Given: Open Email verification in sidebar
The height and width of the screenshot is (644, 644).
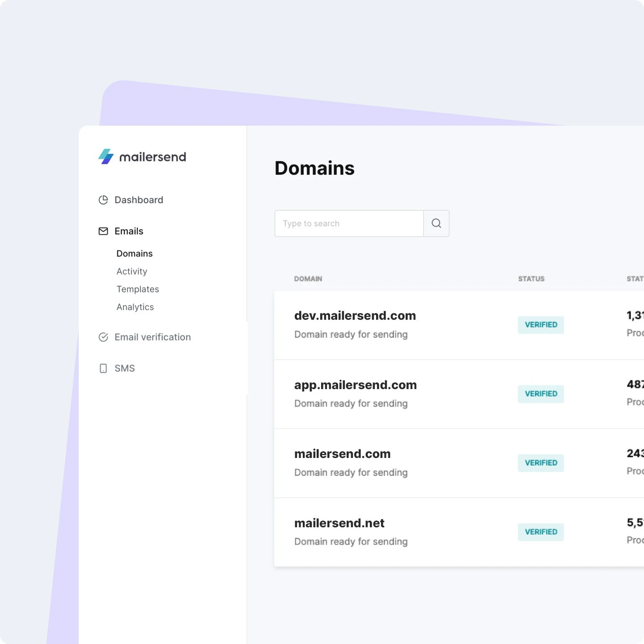Looking at the screenshot, I should pos(153,337).
